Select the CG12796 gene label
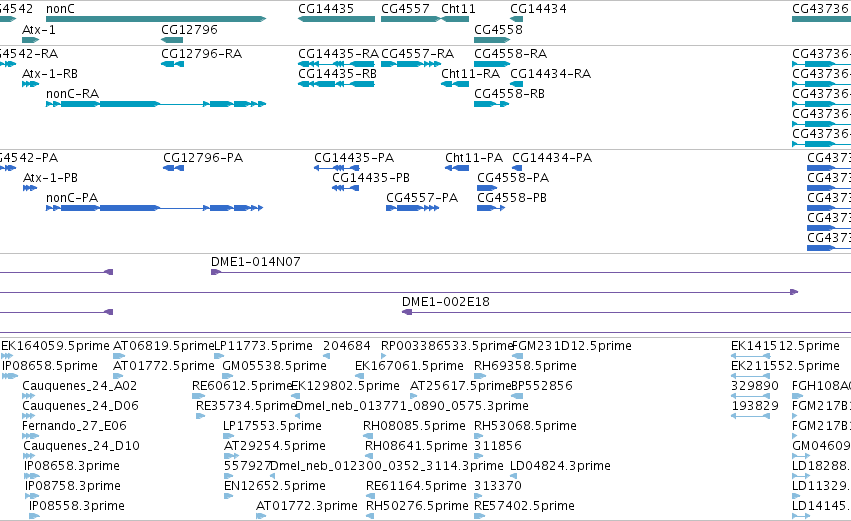Screen dimensions: 851x521 pyautogui.click(x=189, y=29)
